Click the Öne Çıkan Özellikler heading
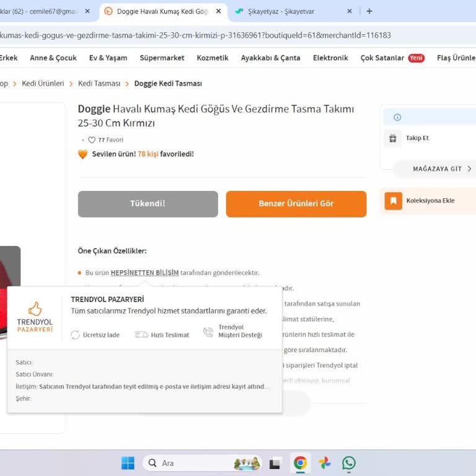Screen dimensions: 476x476 pyautogui.click(x=112, y=251)
